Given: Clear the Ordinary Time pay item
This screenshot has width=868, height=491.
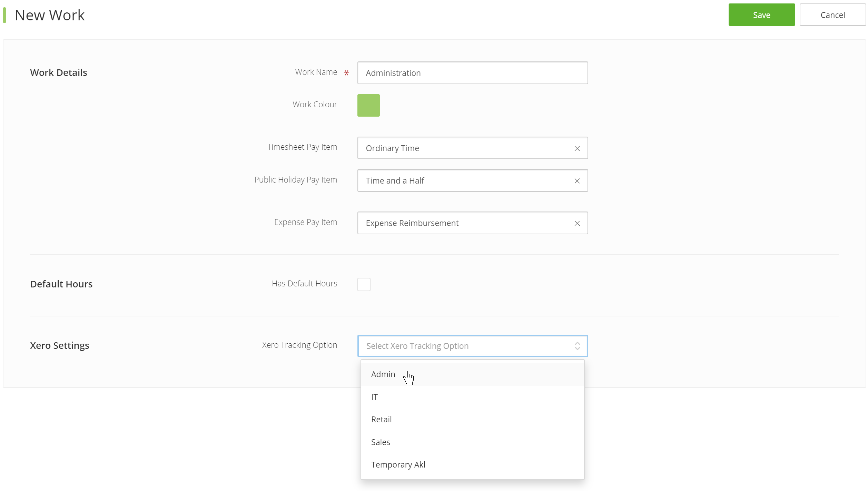Looking at the screenshot, I should [577, 148].
